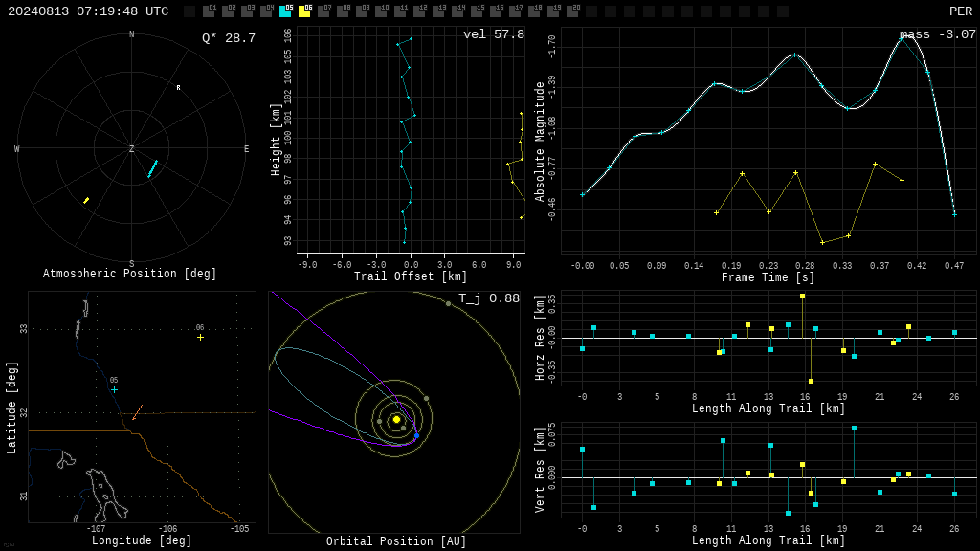Click the Q* 28.7 readout
Viewport: 980px width, 551px height.
pyautogui.click(x=229, y=38)
